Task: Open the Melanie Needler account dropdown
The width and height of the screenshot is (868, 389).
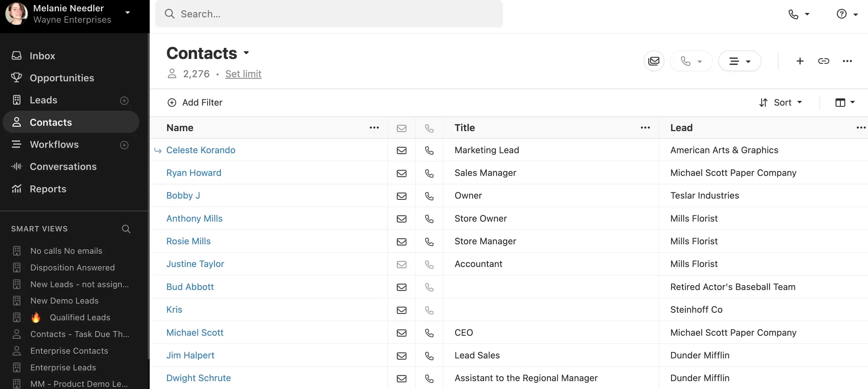Action: (128, 13)
